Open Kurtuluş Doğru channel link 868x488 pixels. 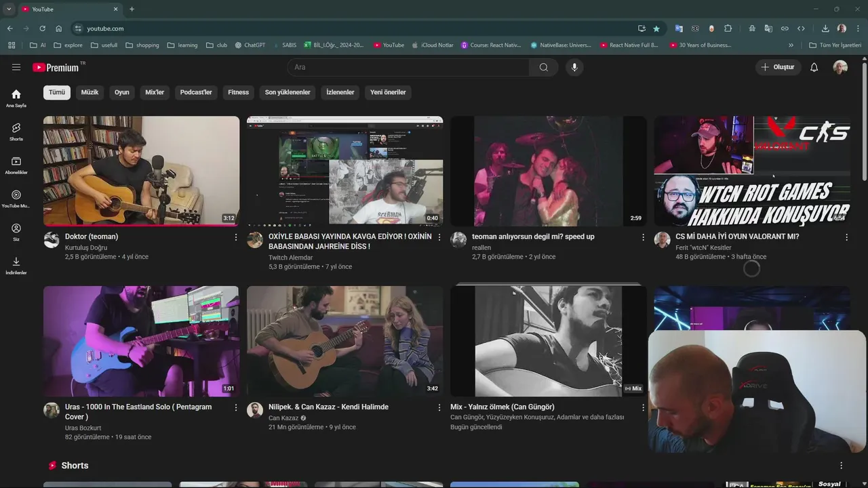[86, 247]
